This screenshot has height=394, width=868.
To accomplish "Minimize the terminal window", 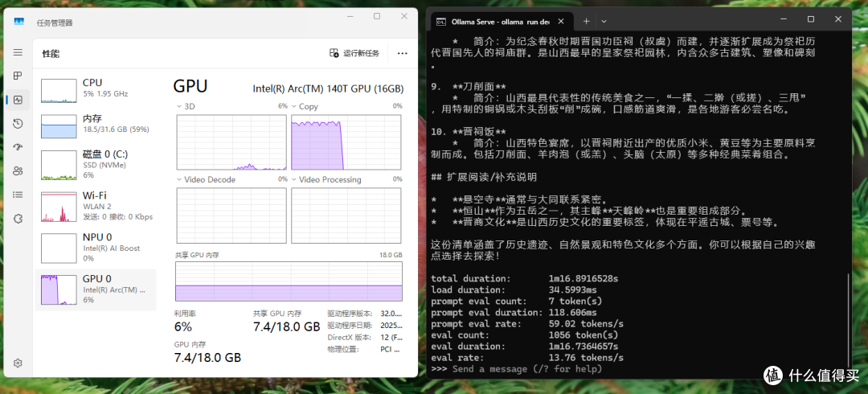I will (782, 19).
